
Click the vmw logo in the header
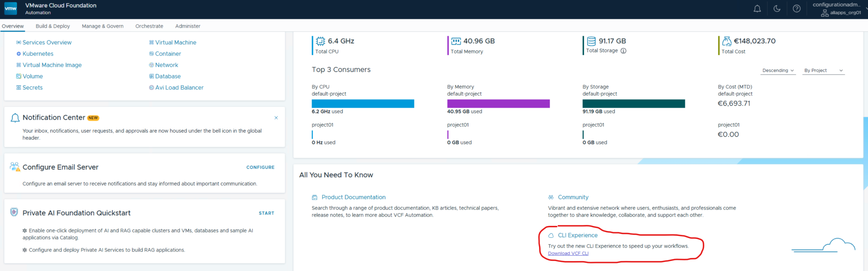point(11,8)
